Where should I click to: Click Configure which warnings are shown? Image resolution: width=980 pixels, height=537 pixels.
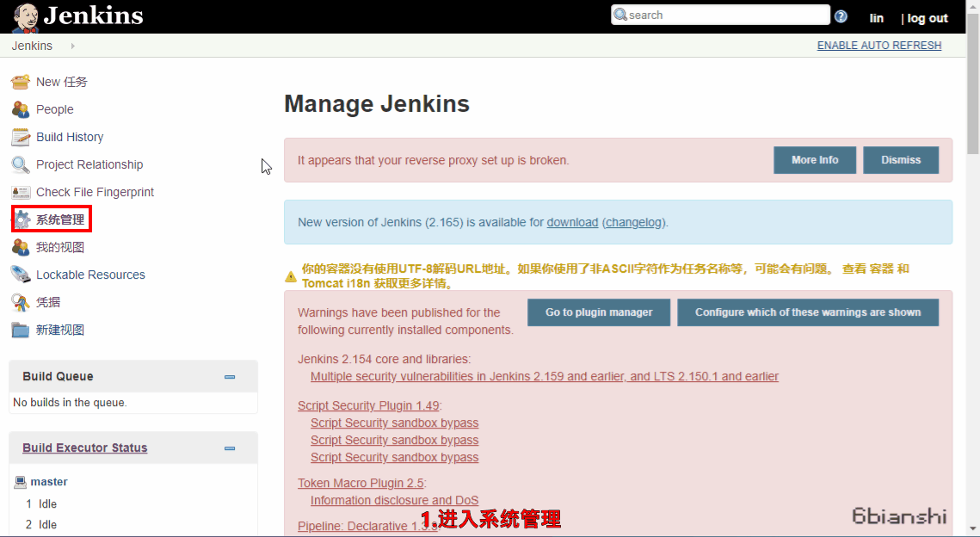808,312
